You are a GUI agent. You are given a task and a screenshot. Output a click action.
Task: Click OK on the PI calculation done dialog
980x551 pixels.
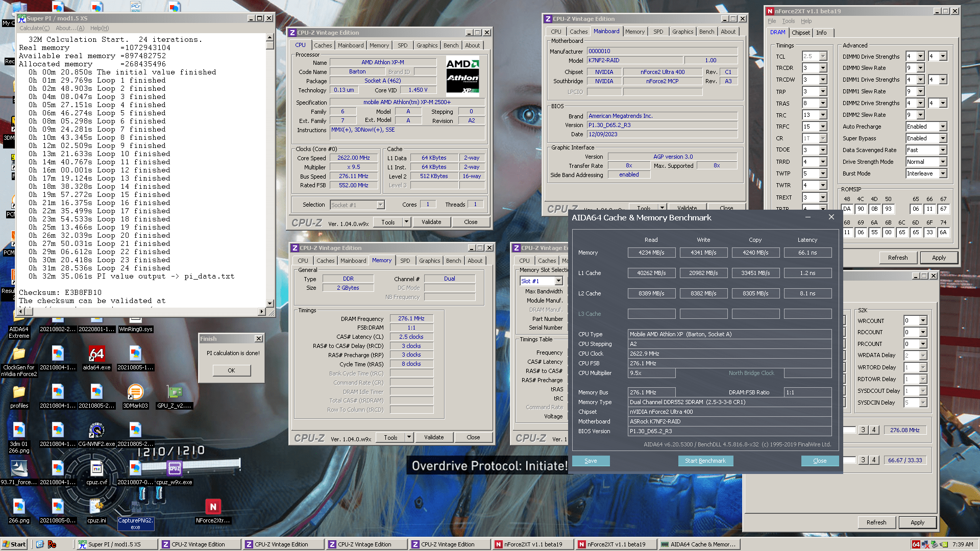coord(231,370)
